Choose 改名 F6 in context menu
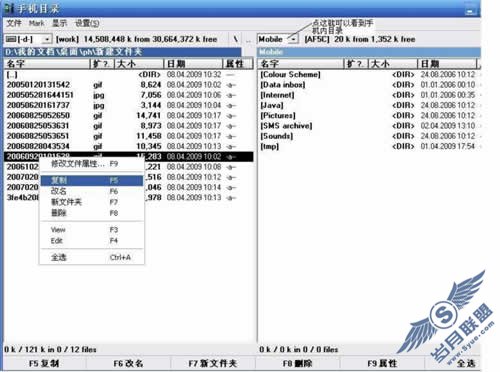 pos(92,191)
